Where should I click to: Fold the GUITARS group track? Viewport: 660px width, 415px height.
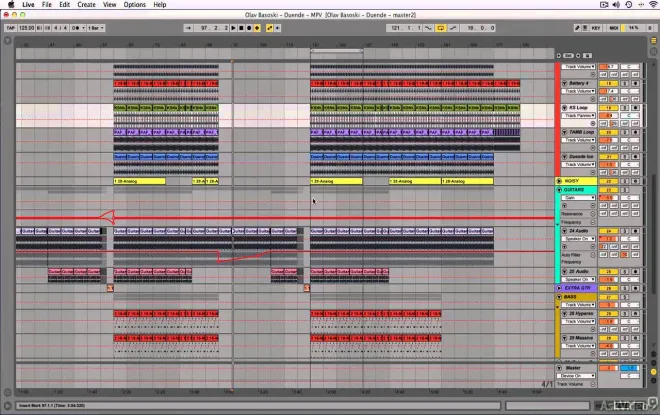tap(559, 190)
